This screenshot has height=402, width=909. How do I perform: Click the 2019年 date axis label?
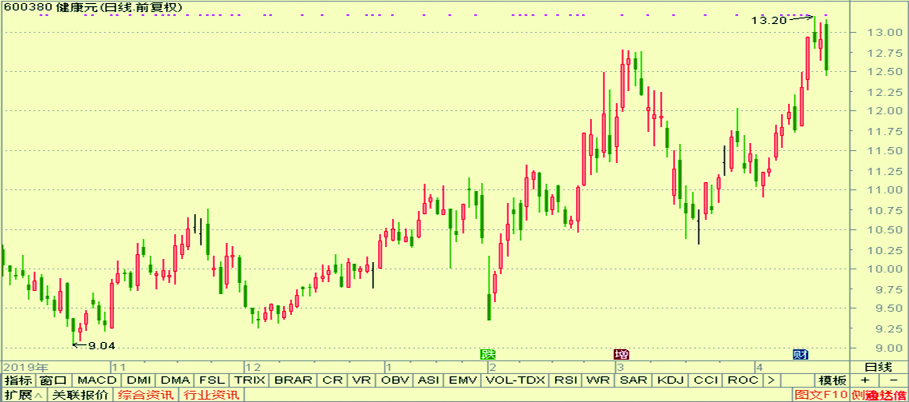[x=24, y=367]
